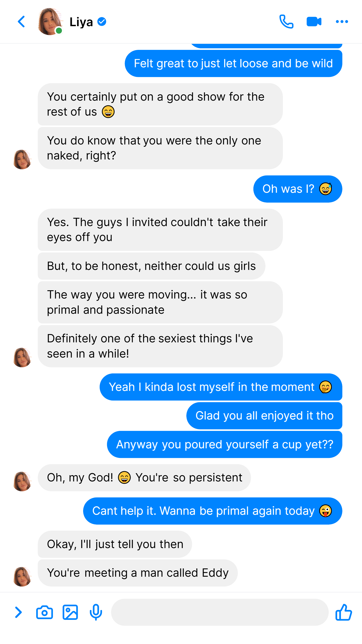Tap the "Glad you all enjoyed it tho" bubble
This screenshot has width=362, height=644.
tap(264, 416)
